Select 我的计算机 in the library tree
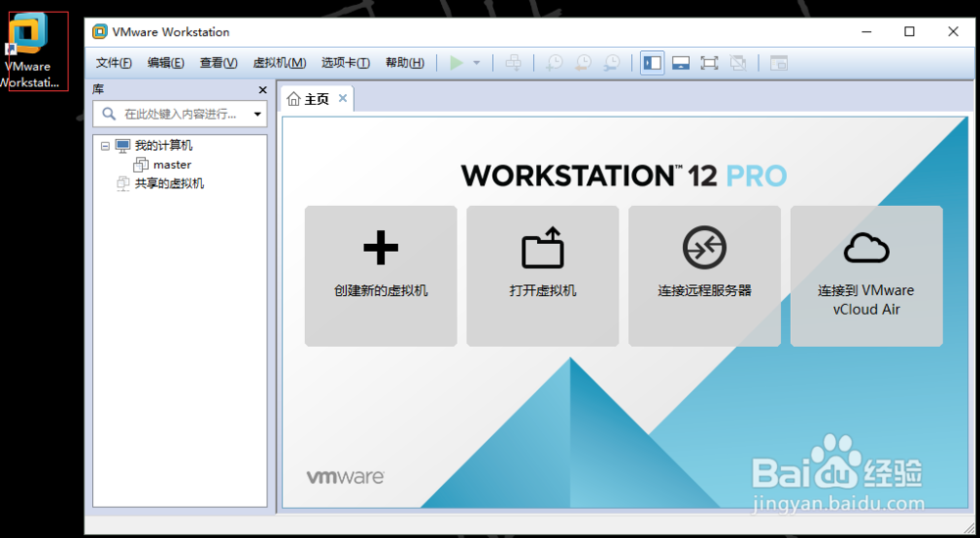 (164, 146)
